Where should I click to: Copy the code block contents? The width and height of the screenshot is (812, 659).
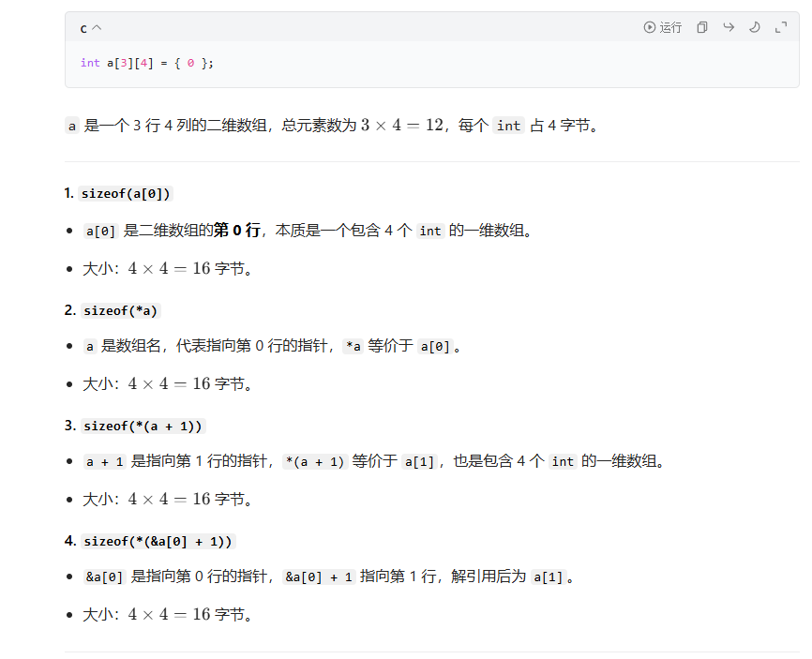pos(701,27)
